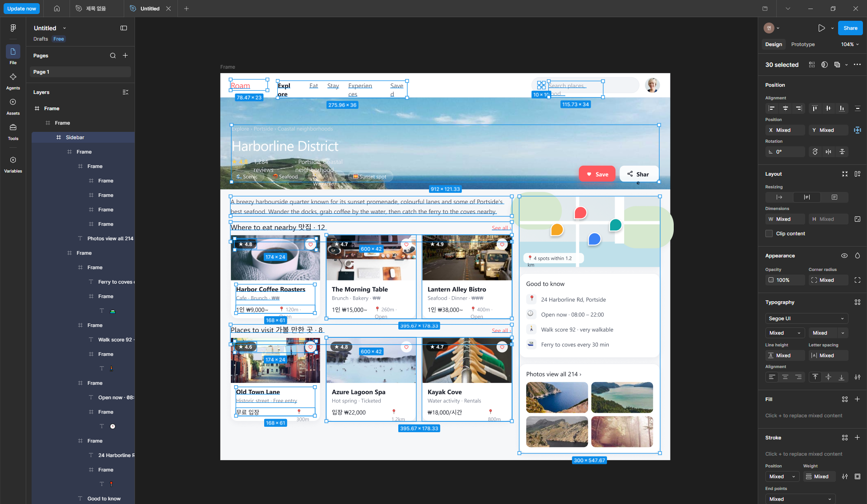Image resolution: width=867 pixels, height=504 pixels.
Task: Set text align right
Action: (798, 377)
